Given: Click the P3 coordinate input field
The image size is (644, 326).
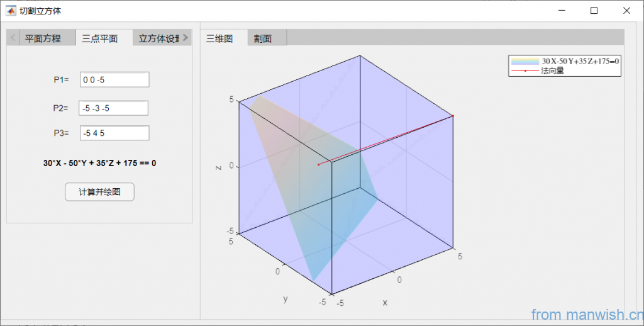Looking at the screenshot, I should point(114,133).
